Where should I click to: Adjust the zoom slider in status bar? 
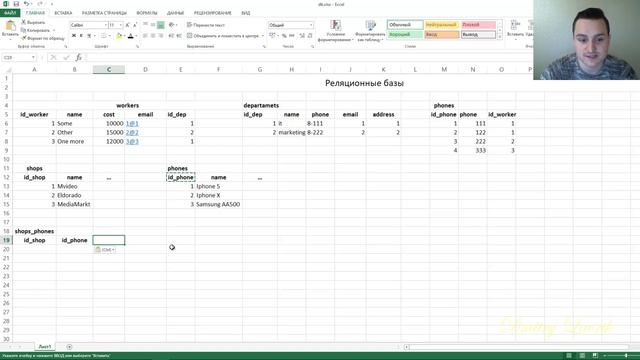pyautogui.click(x=626, y=356)
